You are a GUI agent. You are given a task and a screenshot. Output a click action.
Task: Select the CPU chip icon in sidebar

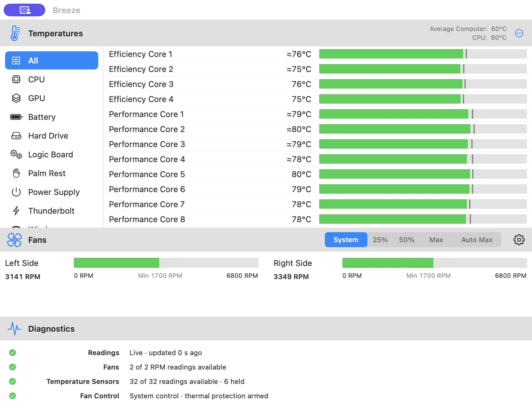point(16,79)
